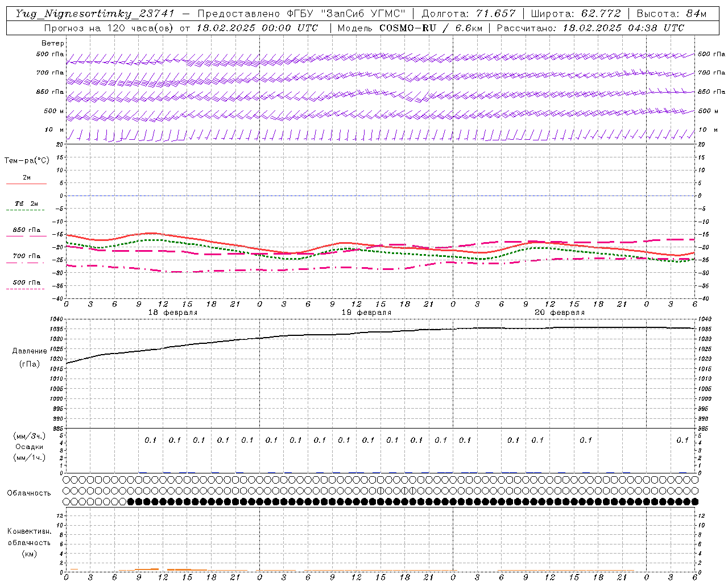Click the "Td 2м" dew point legend entry
The image size is (728, 582).
click(x=27, y=203)
